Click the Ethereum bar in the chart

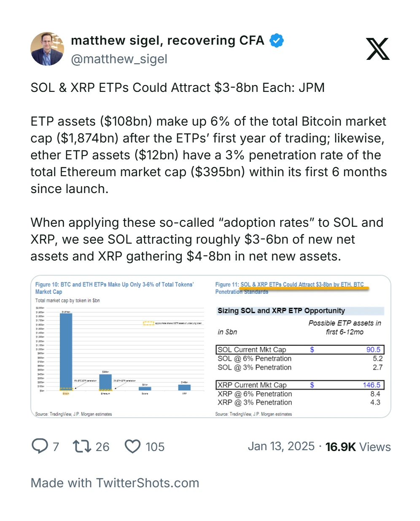click(x=105, y=382)
